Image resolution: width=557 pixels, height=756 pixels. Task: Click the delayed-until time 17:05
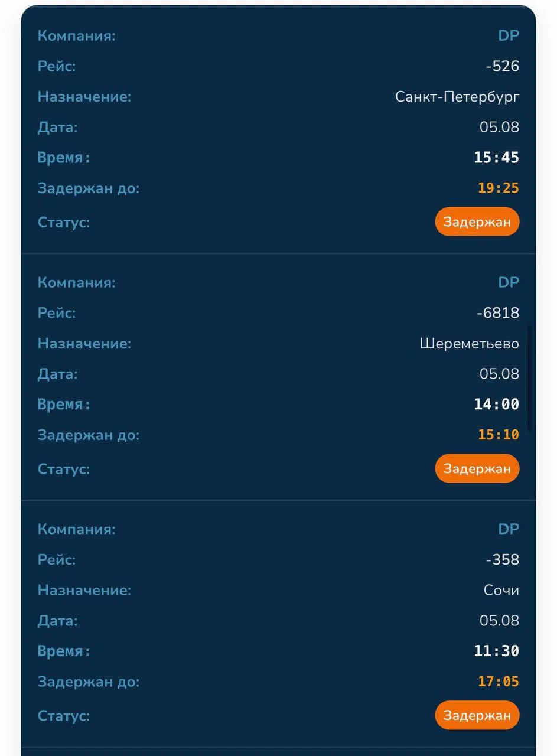coord(499,682)
